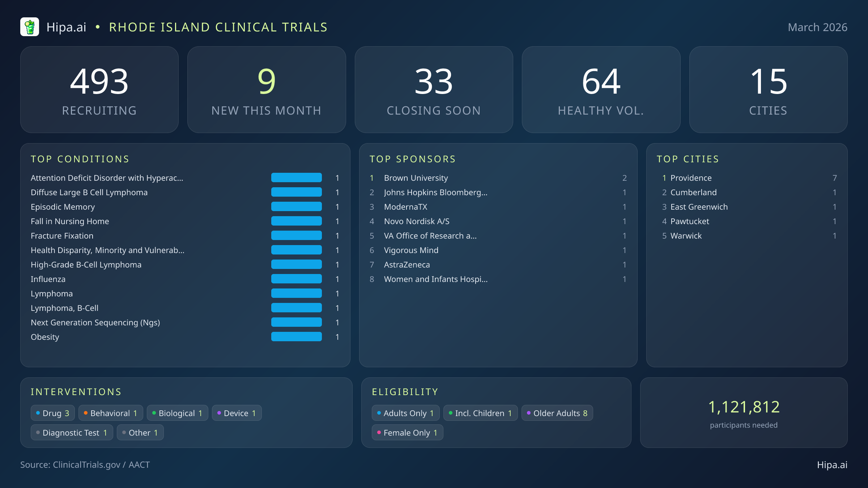Select the TOP CITIES panel heading
The image size is (868, 488).
click(x=688, y=159)
